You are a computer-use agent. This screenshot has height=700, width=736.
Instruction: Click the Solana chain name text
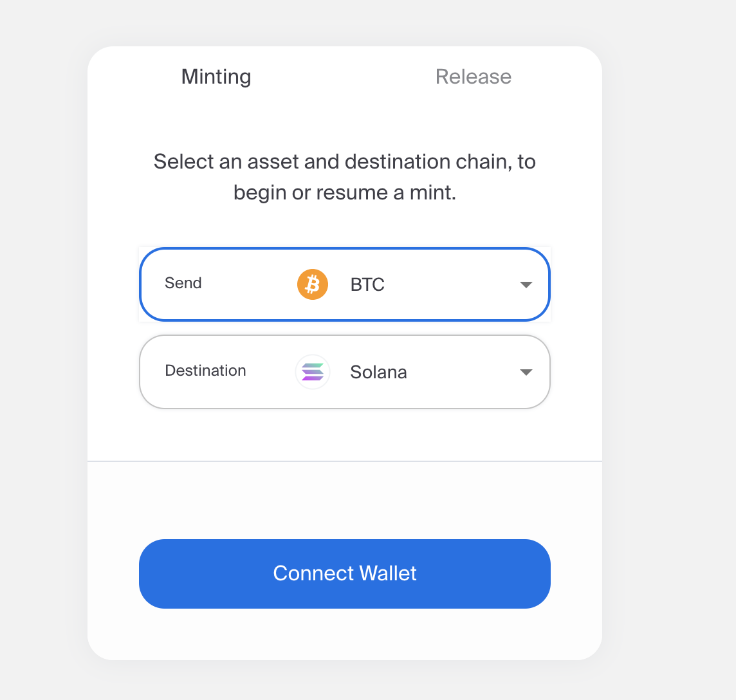378,372
